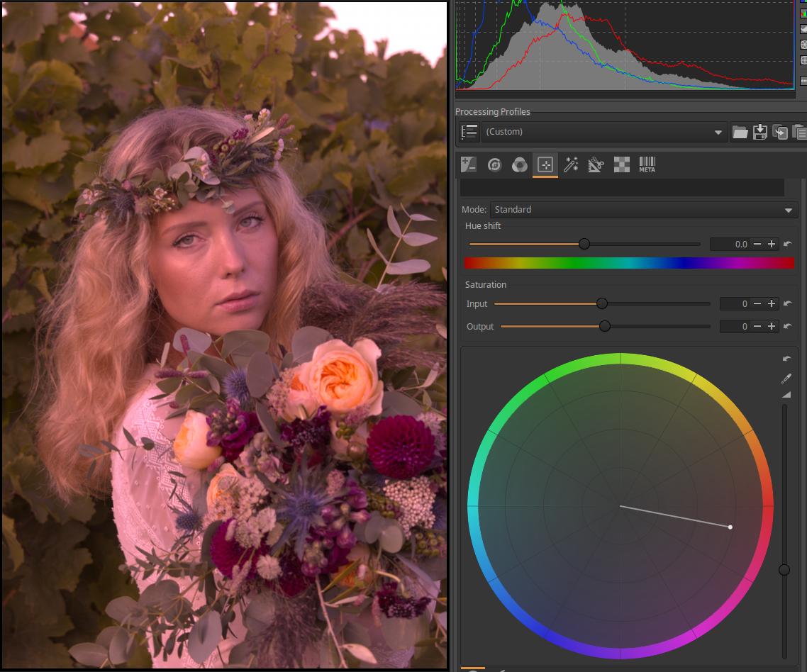Load a processing profile from file
This screenshot has width=807, height=672.
click(x=740, y=132)
